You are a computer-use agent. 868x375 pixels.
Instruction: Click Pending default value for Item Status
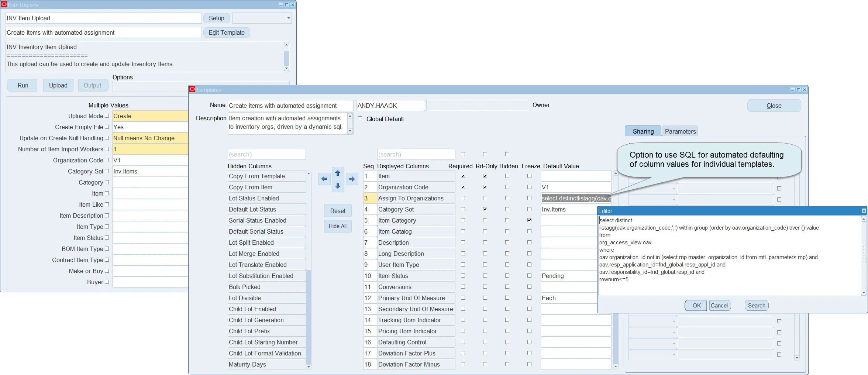coord(569,276)
